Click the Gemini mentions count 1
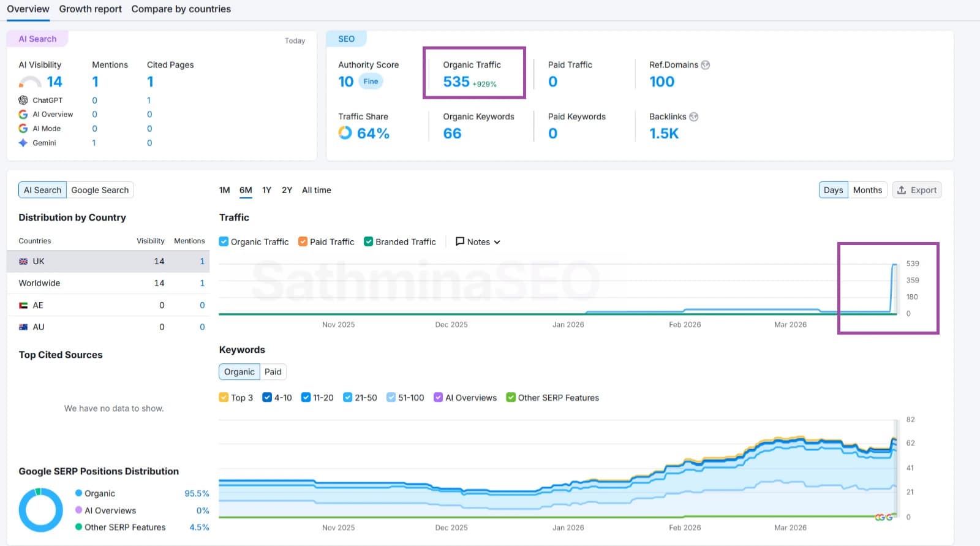This screenshot has height=546, width=980. click(x=94, y=143)
